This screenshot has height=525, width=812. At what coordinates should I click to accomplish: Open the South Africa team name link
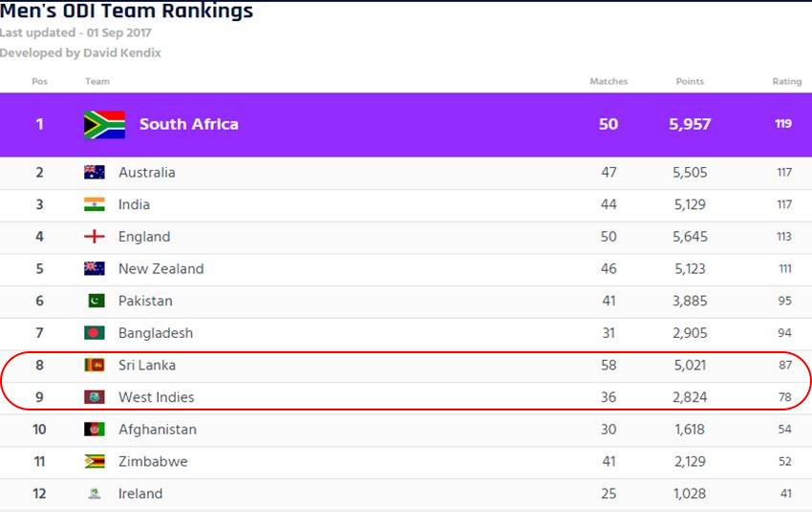(x=188, y=124)
